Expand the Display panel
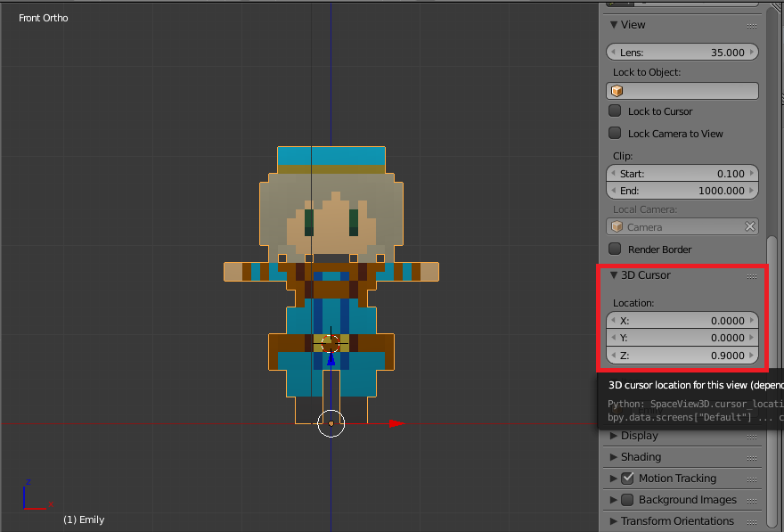The height and width of the screenshot is (532, 784). (x=614, y=436)
